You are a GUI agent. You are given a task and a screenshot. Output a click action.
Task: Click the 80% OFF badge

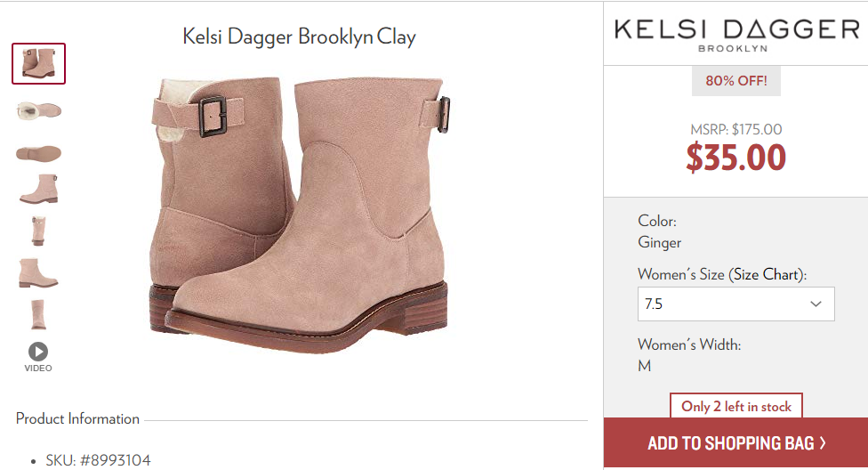coord(736,81)
